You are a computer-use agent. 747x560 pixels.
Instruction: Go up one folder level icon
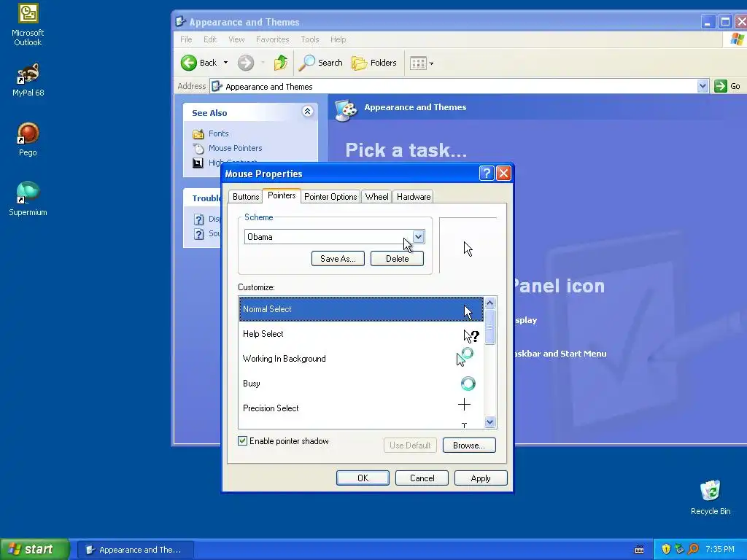coord(281,63)
